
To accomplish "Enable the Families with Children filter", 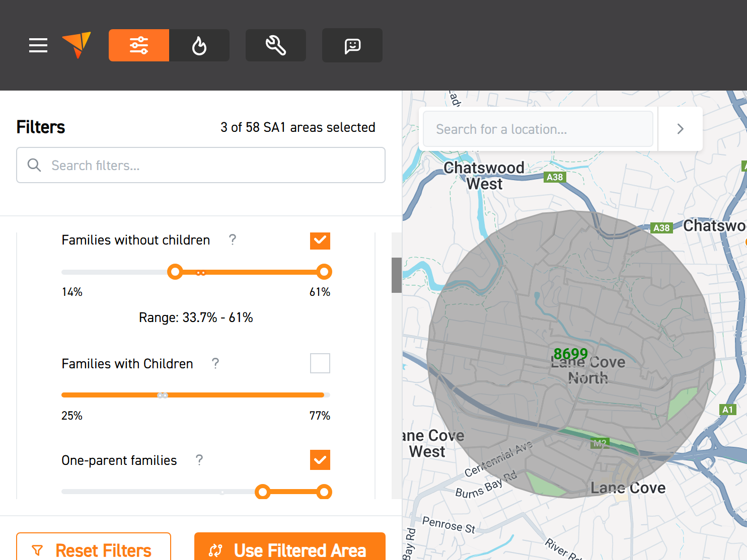I will tap(320, 363).
